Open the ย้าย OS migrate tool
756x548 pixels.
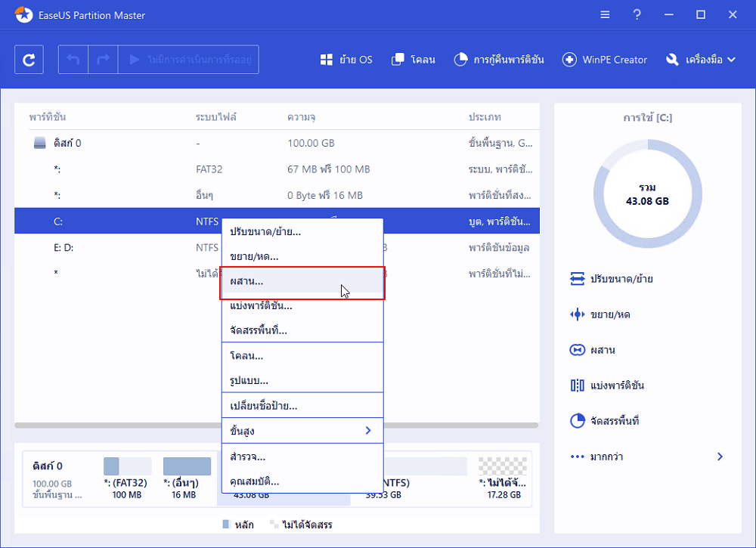coord(346,60)
